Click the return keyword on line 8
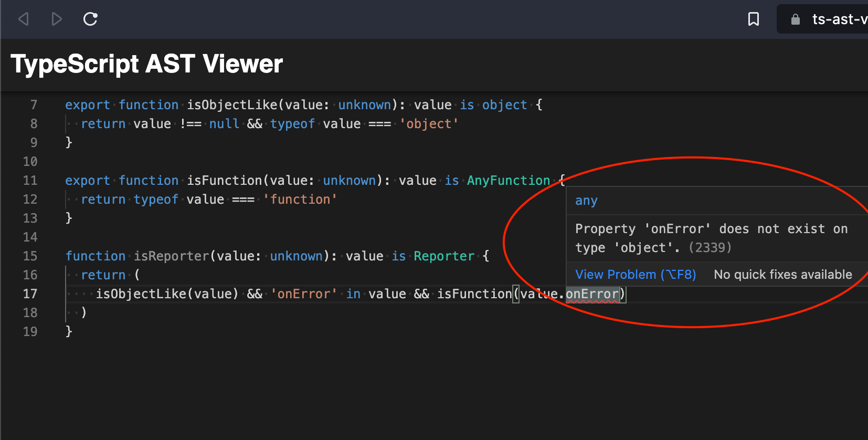The image size is (868, 440). point(103,124)
